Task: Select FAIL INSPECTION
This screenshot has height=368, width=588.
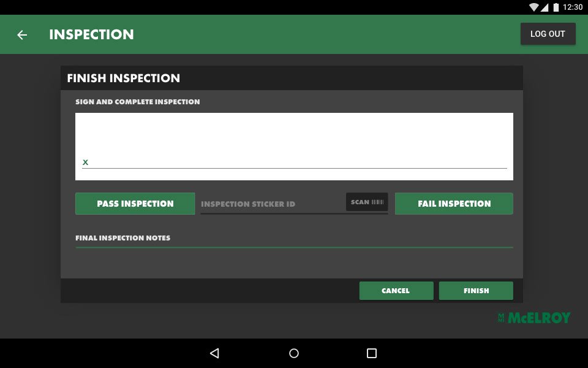Action: [x=454, y=204]
